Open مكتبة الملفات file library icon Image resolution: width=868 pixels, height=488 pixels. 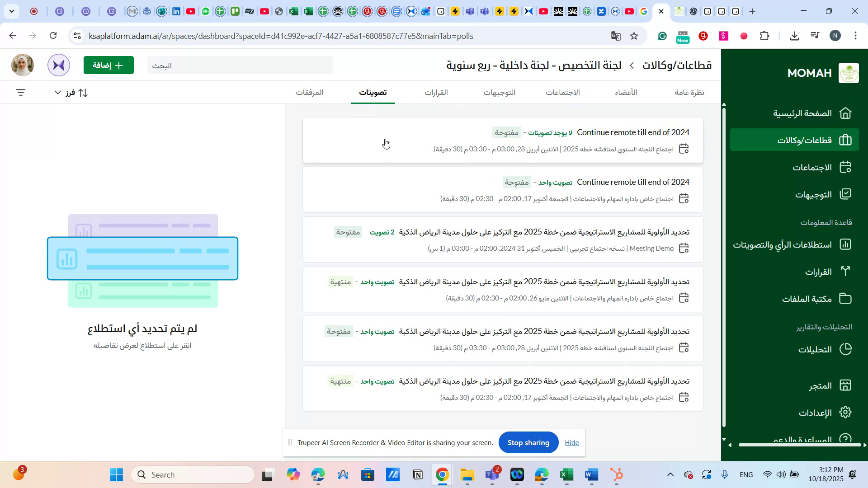pos(845,298)
